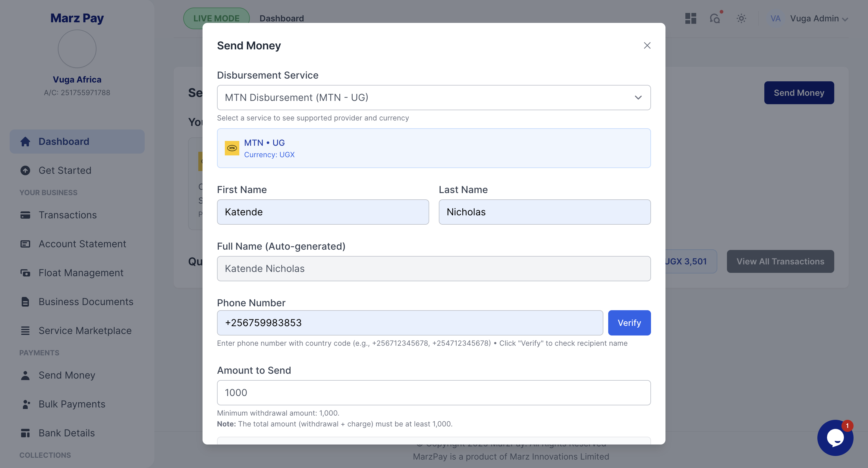This screenshot has width=868, height=468.
Task: Click the Verify button
Action: pos(629,323)
